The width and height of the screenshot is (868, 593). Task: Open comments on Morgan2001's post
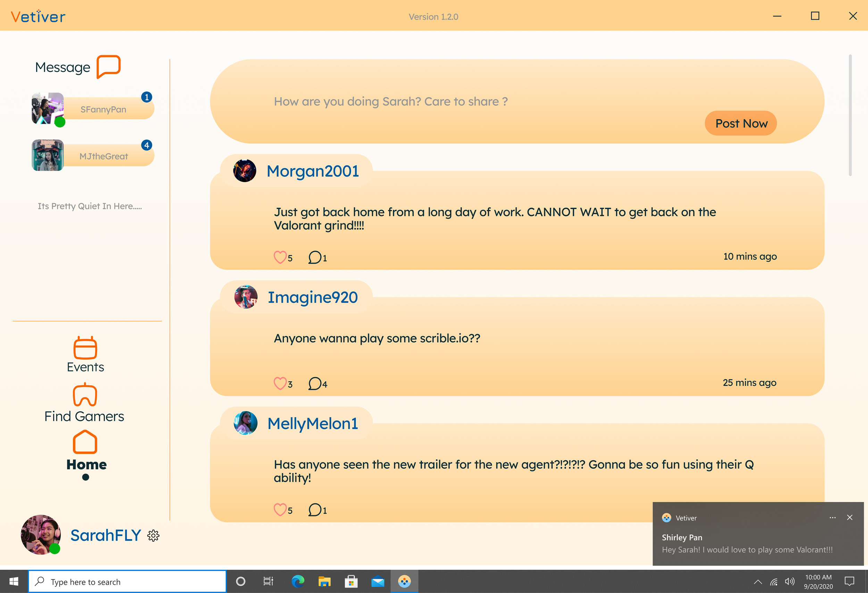[x=315, y=257]
